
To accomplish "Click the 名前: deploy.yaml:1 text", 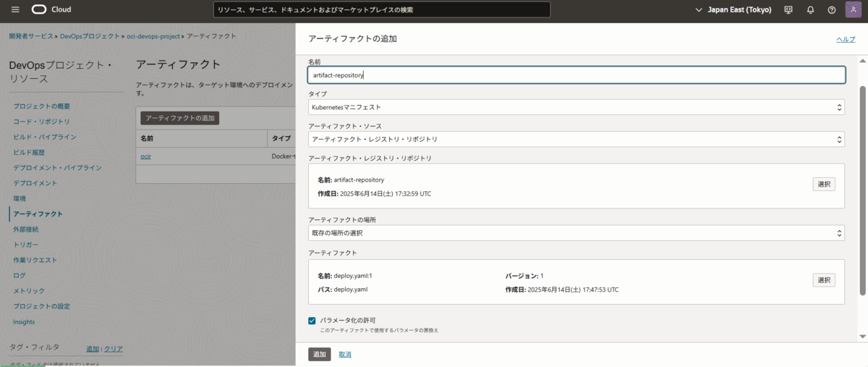I will pyautogui.click(x=344, y=276).
